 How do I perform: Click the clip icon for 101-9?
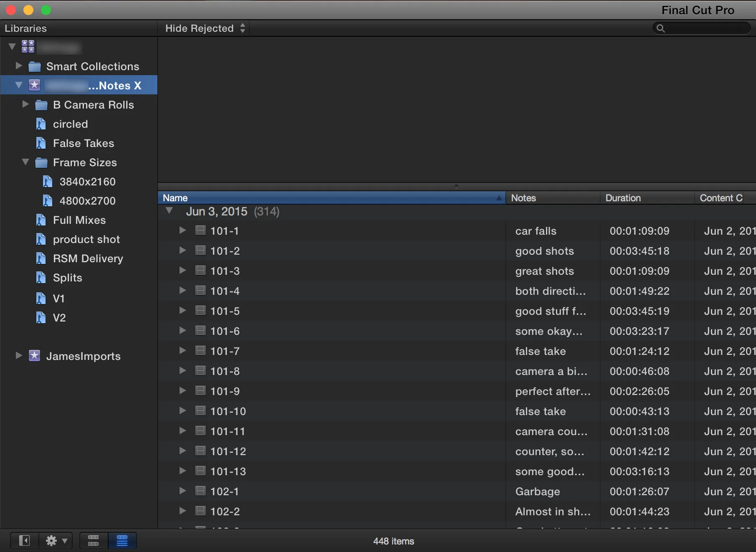200,390
